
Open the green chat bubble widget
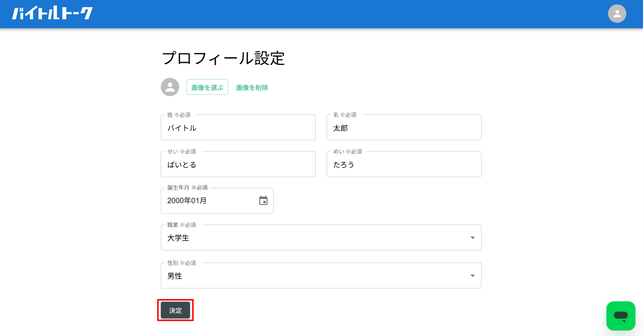pos(620,316)
